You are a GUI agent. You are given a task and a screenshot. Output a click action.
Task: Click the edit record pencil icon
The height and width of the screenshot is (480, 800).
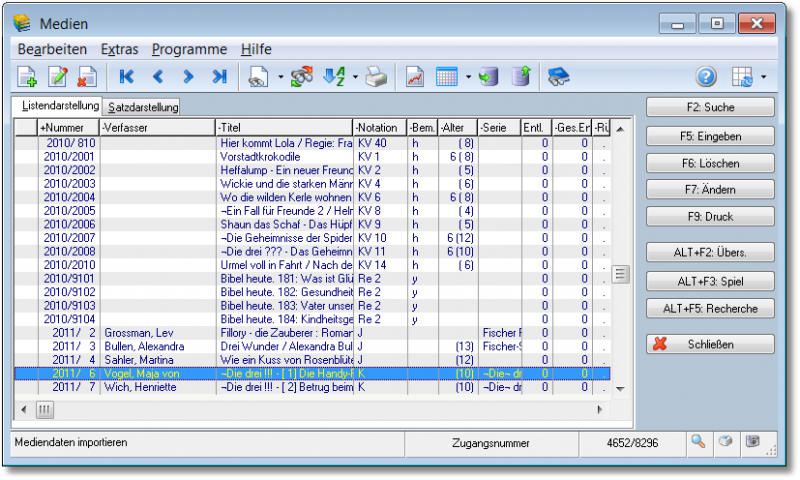(x=57, y=77)
